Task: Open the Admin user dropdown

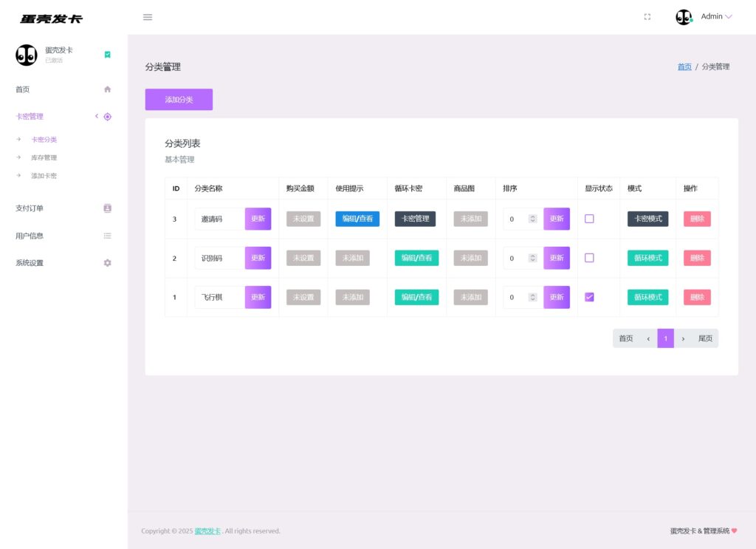Action: coord(715,17)
